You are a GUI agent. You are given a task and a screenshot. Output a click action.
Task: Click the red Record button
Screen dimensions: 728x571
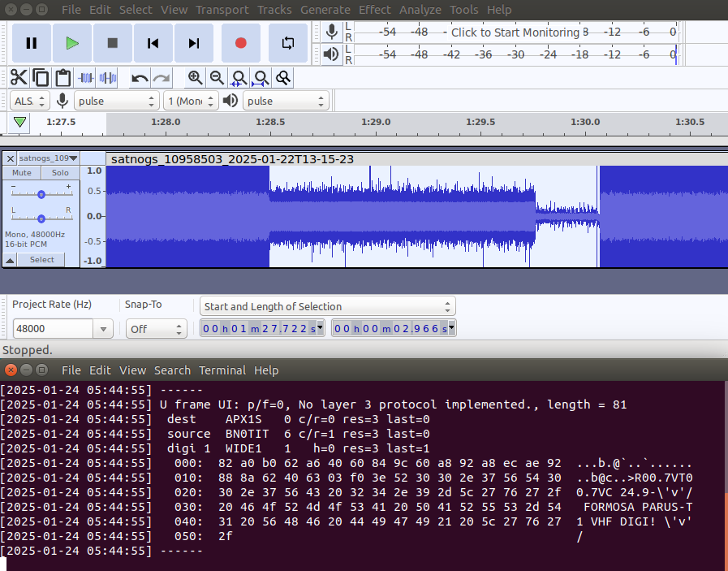point(240,43)
